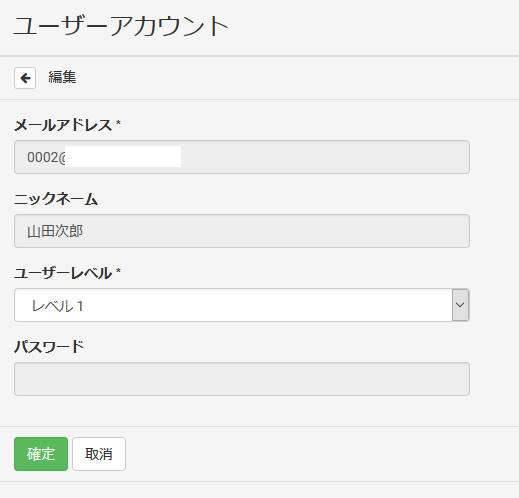
Task: Click the ニックネーム field containing 山田次郎
Action: pyautogui.click(x=242, y=231)
